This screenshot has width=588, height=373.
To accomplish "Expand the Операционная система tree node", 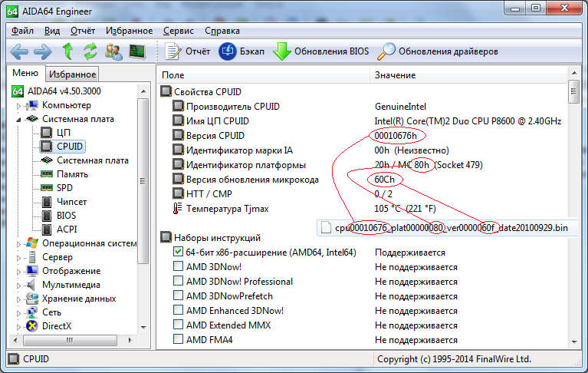I will point(18,244).
